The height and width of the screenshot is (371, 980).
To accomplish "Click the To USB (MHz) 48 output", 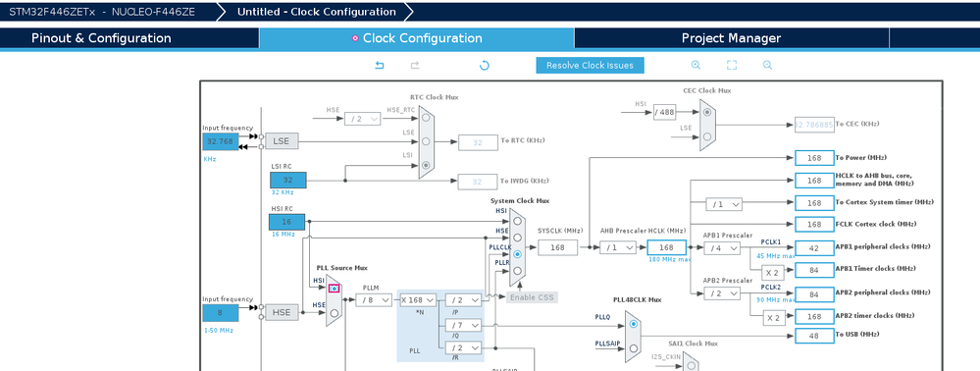I will coord(814,336).
